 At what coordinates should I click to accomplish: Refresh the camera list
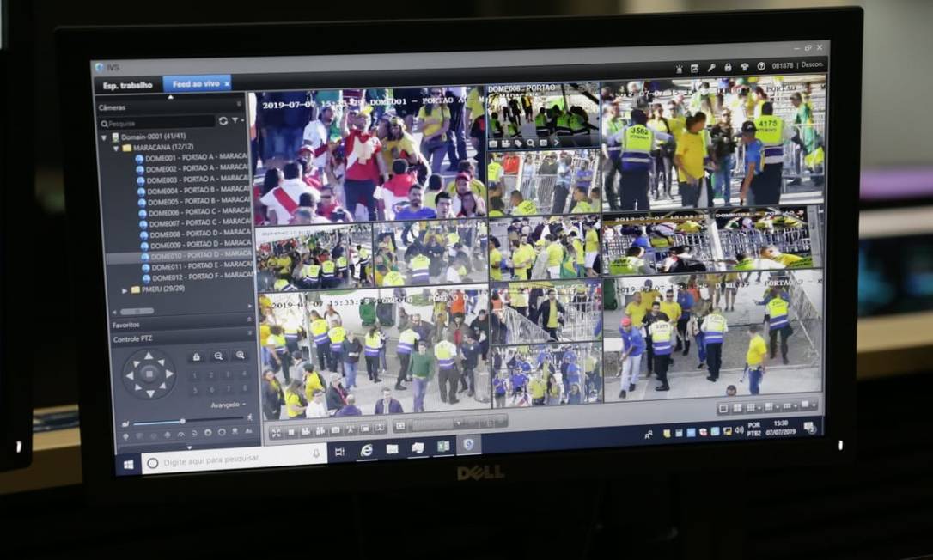(223, 121)
